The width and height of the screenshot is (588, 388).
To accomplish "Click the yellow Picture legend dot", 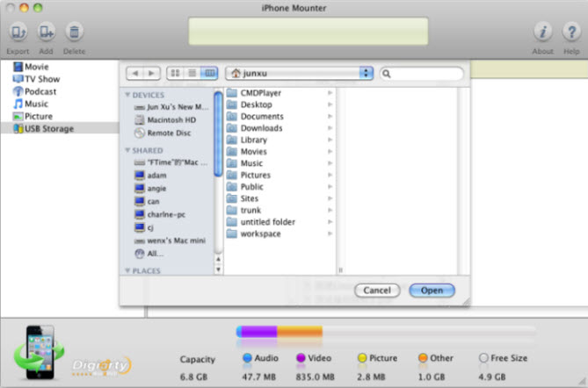I will [362, 358].
